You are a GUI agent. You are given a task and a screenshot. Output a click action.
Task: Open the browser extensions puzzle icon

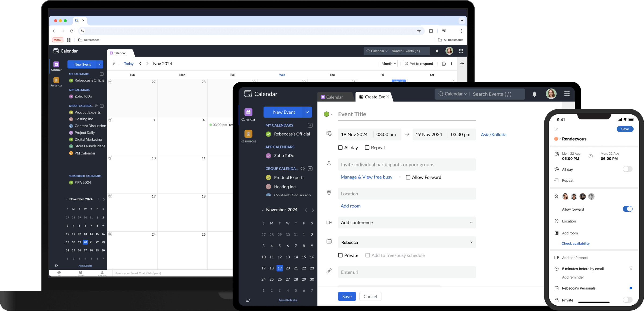pyautogui.click(x=431, y=31)
